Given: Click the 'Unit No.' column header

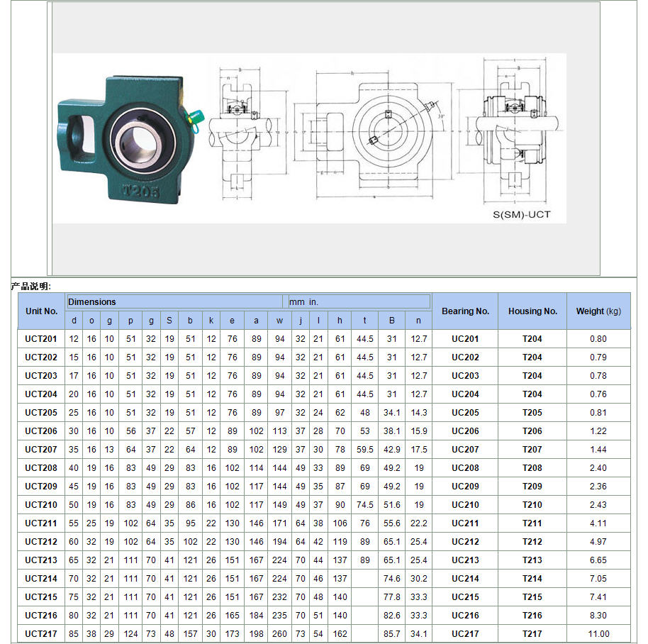Looking at the screenshot, I should click(x=41, y=311).
